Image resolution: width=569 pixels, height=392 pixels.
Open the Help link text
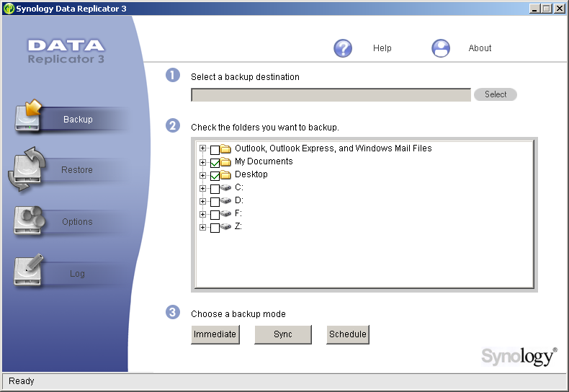382,48
